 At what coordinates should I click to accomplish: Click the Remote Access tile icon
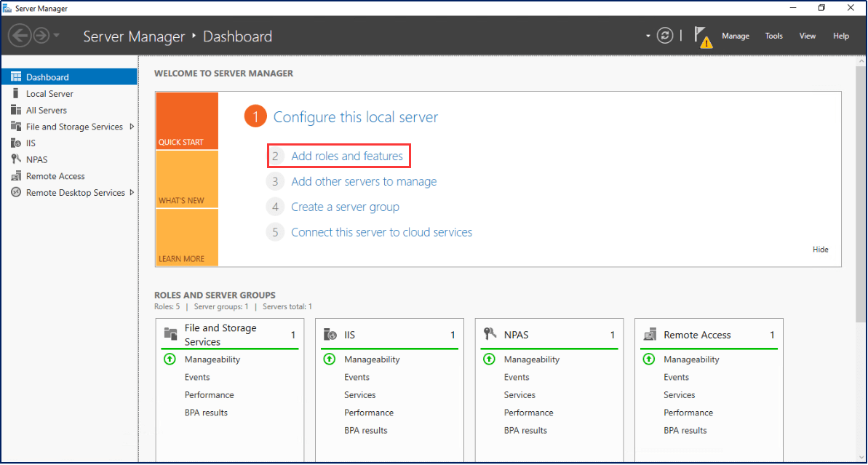(x=650, y=335)
